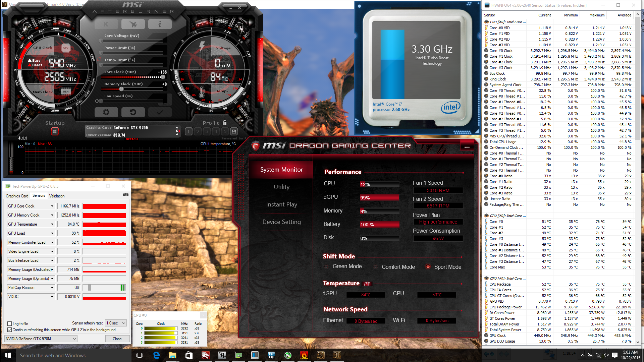Switch to GPU-Z Graphics Card tab
This screenshot has width=644, height=362.
17,196
